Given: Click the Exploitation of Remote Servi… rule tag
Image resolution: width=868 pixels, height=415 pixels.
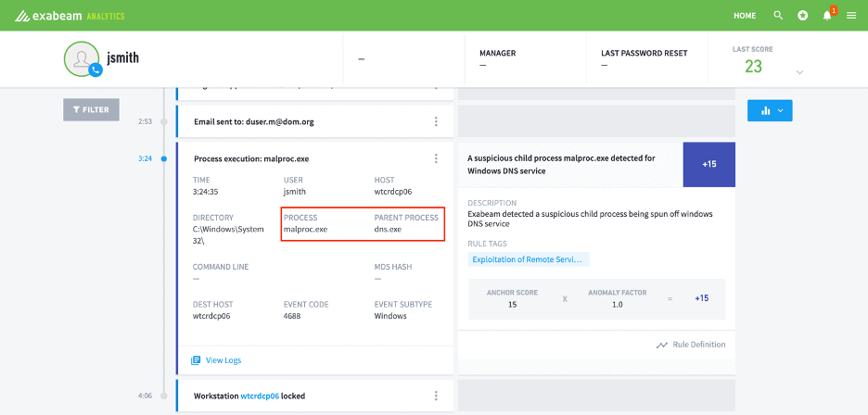Looking at the screenshot, I should tap(529, 259).
